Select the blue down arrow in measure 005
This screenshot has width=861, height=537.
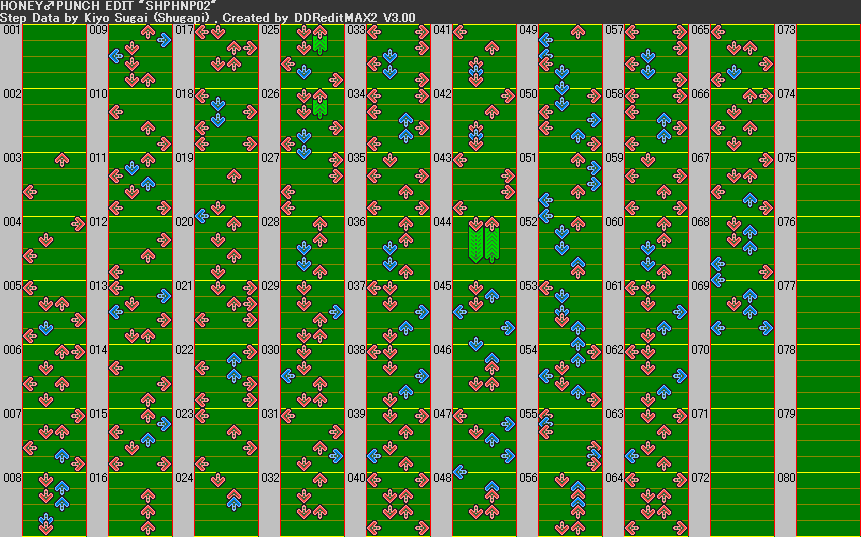tap(46, 327)
